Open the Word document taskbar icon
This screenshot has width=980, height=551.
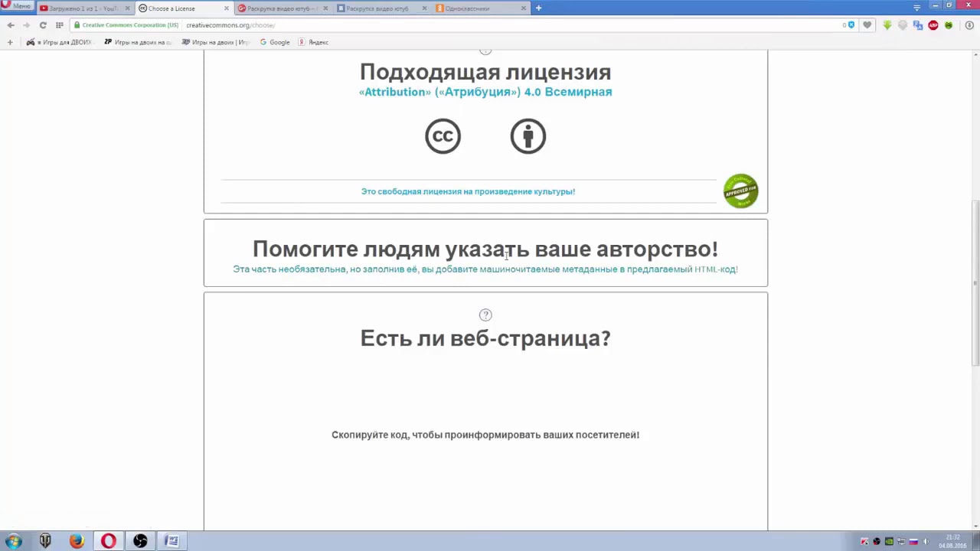click(x=172, y=541)
